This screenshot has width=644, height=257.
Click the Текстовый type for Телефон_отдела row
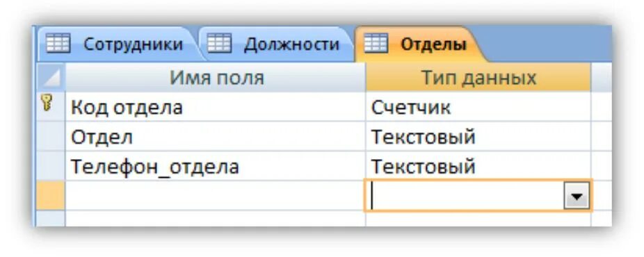pos(478,166)
